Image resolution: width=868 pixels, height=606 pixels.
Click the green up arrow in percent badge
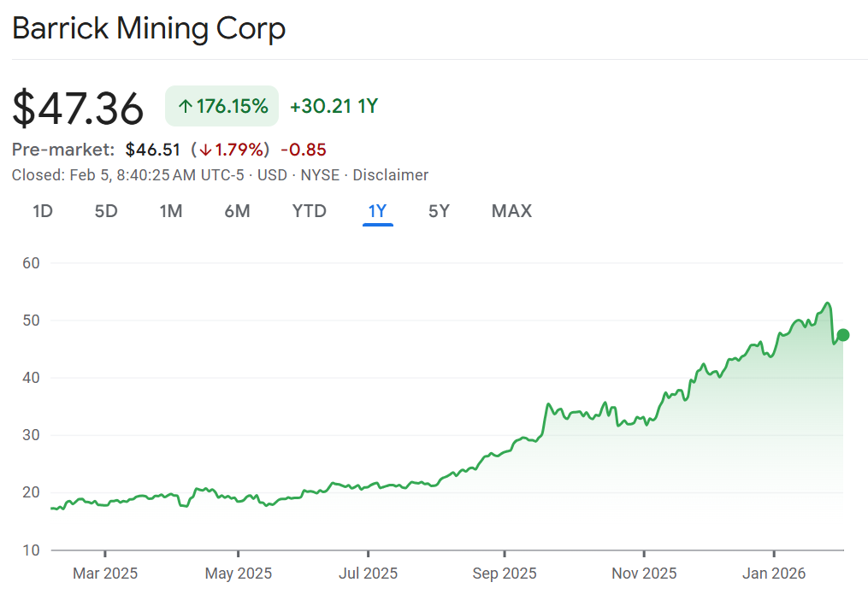coord(185,107)
